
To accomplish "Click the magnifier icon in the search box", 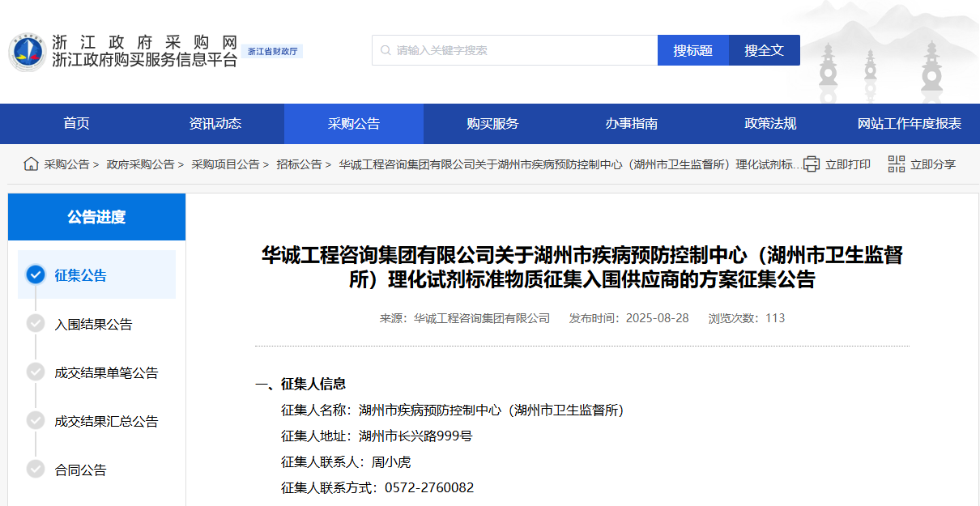I will click(384, 49).
